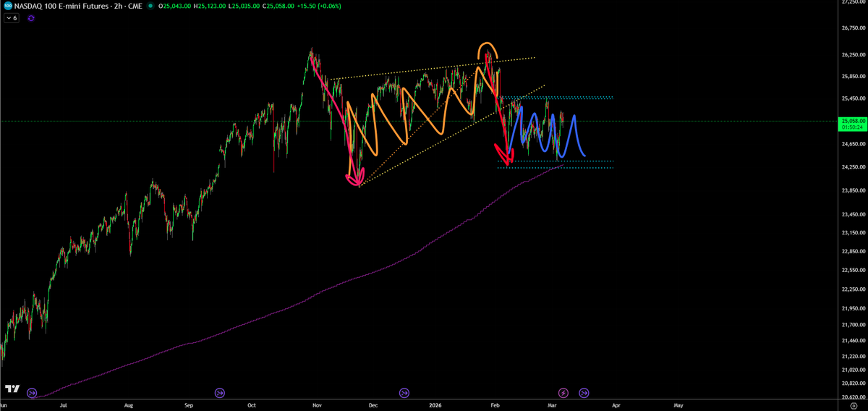Viewport: 868px width, 411px height.
Task: Click the 25,450.00 price scale label
Action: click(x=854, y=98)
